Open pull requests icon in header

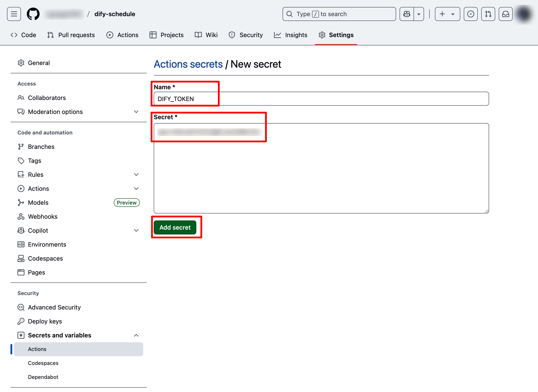point(488,14)
